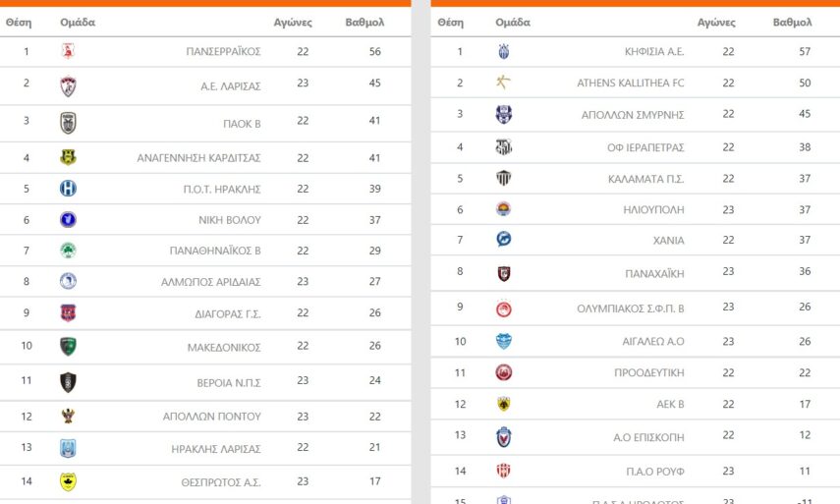
Task: Click the Βαθμοί column header, left table
Action: tap(365, 22)
